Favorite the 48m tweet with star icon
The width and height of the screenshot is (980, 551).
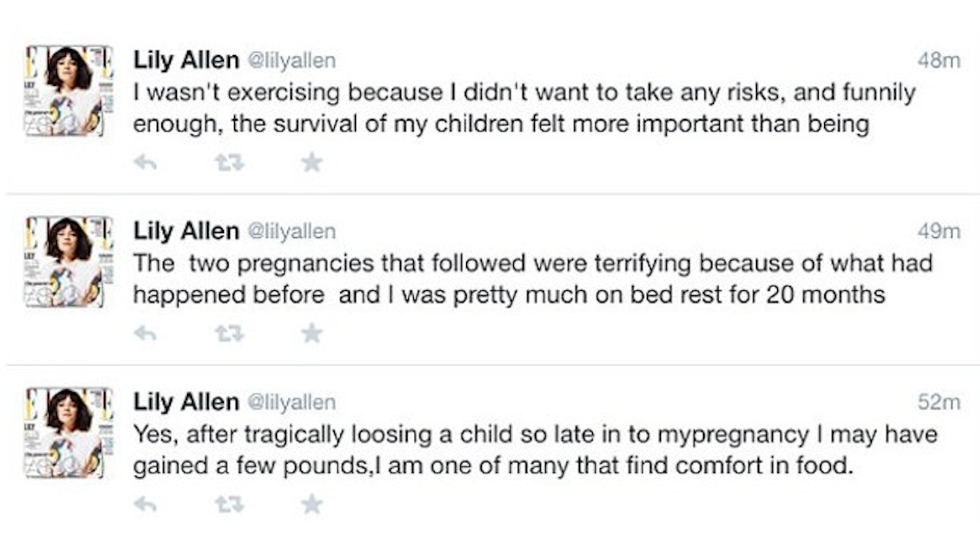[312, 161]
